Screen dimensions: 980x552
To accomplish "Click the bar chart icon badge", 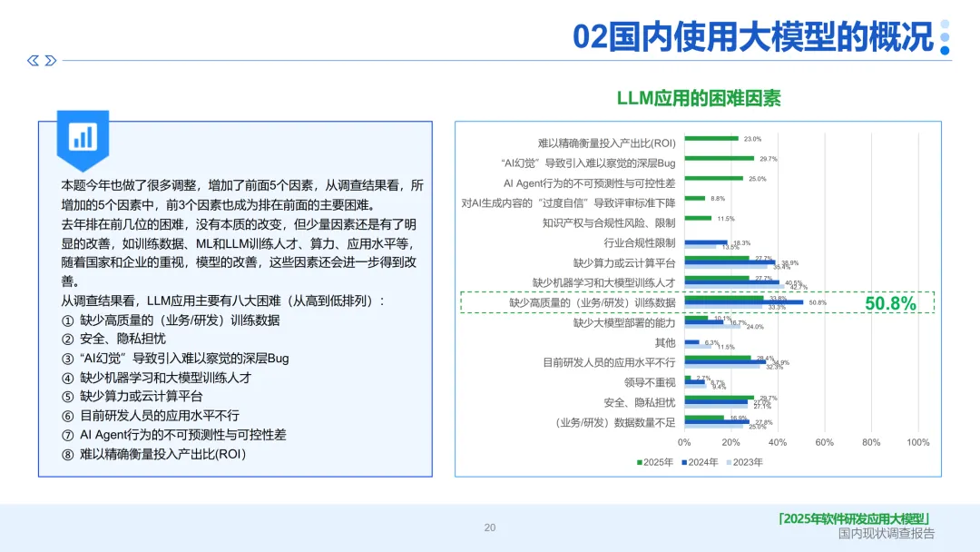I will click(x=83, y=140).
